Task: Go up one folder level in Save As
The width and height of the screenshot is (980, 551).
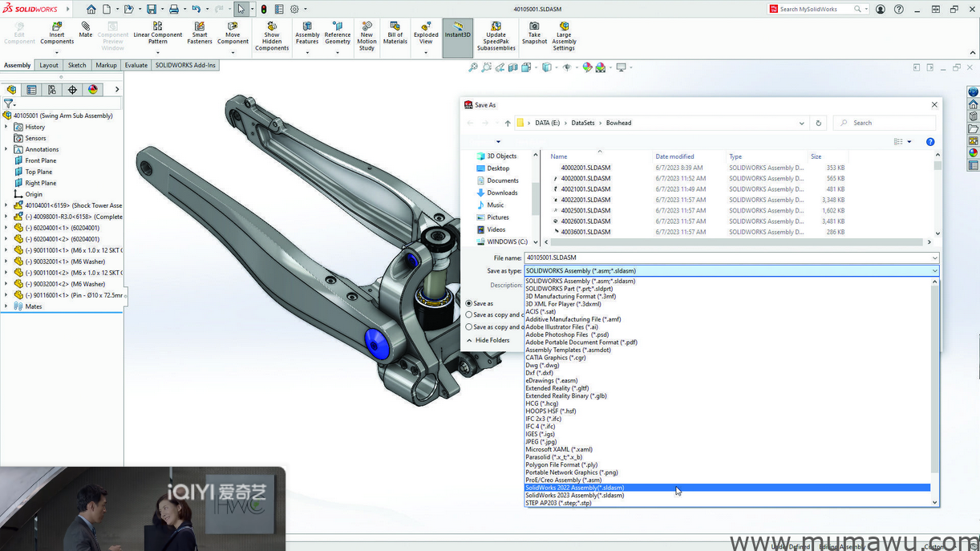Action: point(508,124)
